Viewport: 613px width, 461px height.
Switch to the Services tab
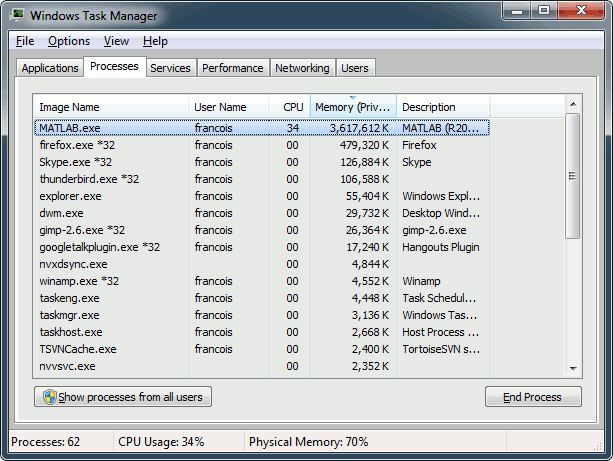coord(170,68)
